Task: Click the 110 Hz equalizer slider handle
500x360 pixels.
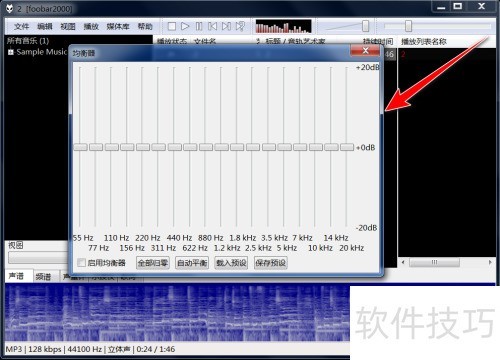Action: tap(112, 147)
